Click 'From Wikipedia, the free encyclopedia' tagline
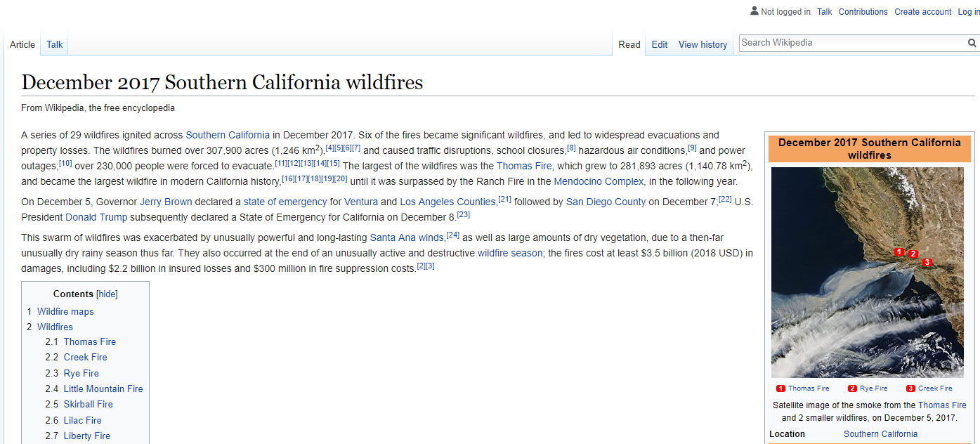Screen dimensions: 980x444 98,108
